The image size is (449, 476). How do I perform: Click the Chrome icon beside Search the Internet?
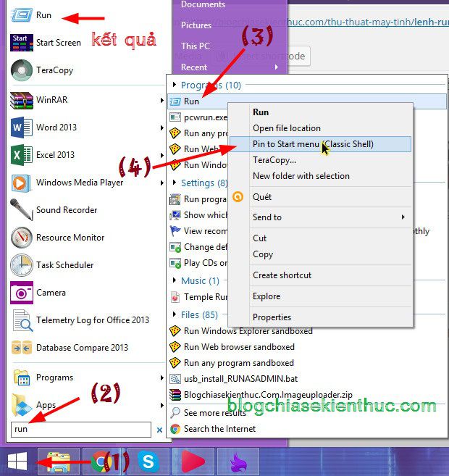coord(175,429)
